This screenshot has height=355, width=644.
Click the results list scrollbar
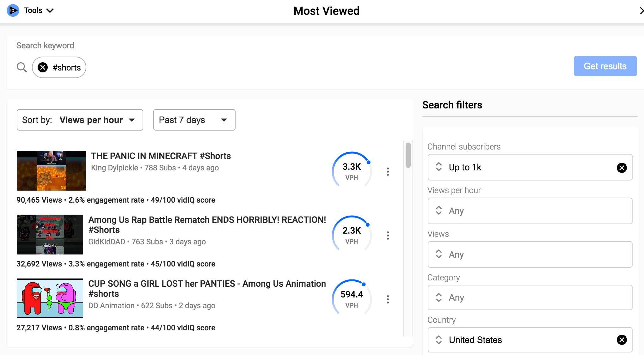408,155
